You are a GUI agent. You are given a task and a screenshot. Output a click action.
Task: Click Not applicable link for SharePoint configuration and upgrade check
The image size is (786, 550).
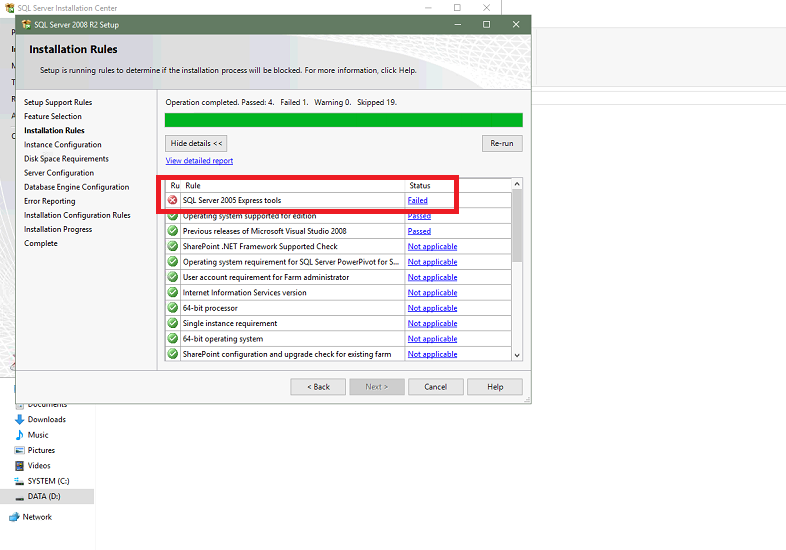[x=432, y=354]
